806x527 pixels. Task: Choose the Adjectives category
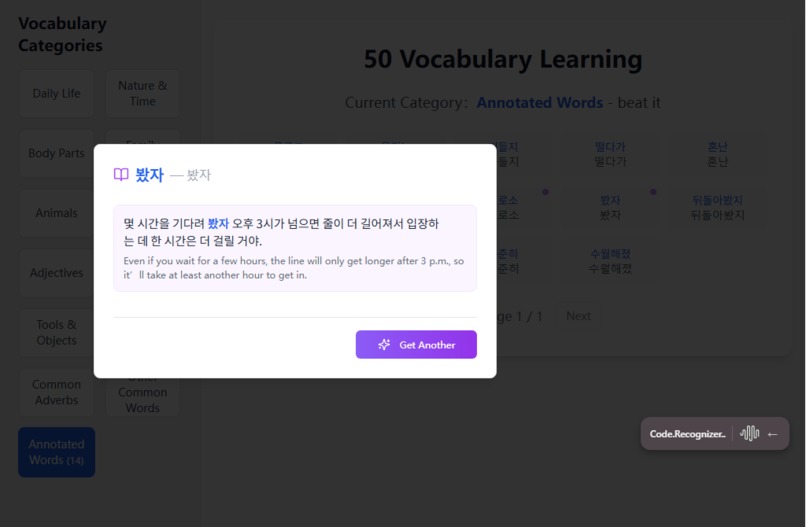[57, 272]
